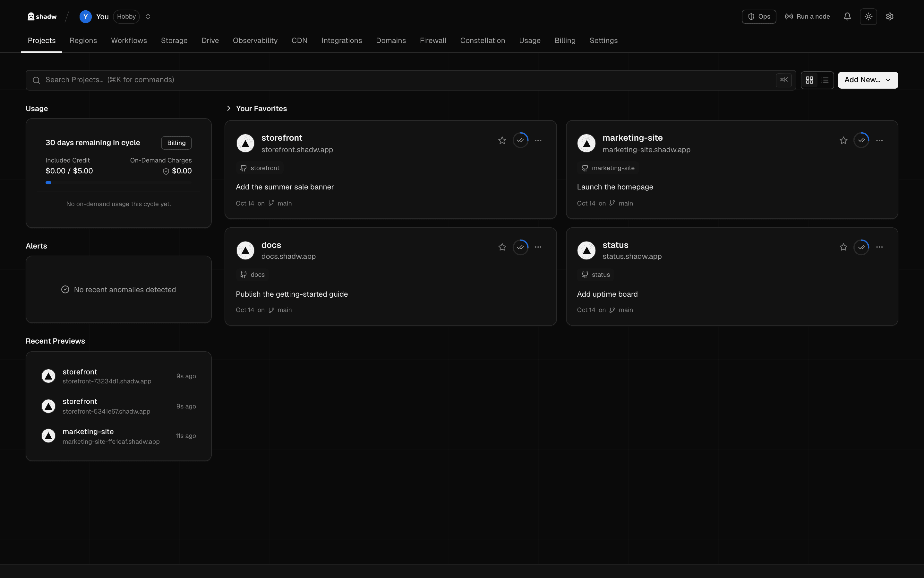This screenshot has width=924, height=578.
Task: Click the status project triangle logo
Action: coord(586,250)
